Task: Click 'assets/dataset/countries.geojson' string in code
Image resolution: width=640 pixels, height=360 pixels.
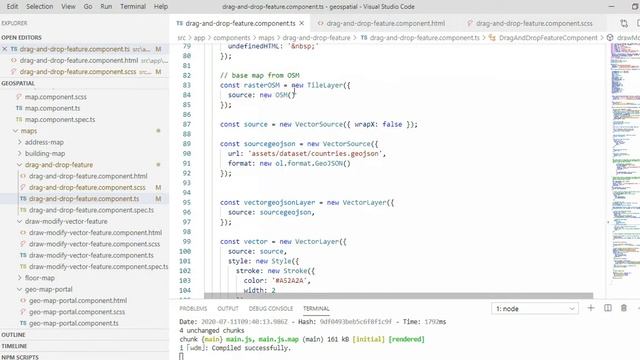Action: pyautogui.click(x=315, y=154)
